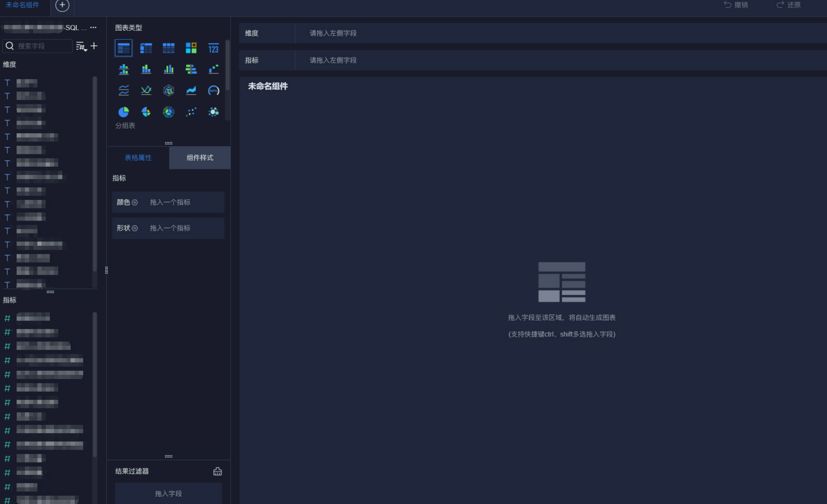The height and width of the screenshot is (504, 827).
Task: Select the radar chart type icon
Action: (x=168, y=91)
